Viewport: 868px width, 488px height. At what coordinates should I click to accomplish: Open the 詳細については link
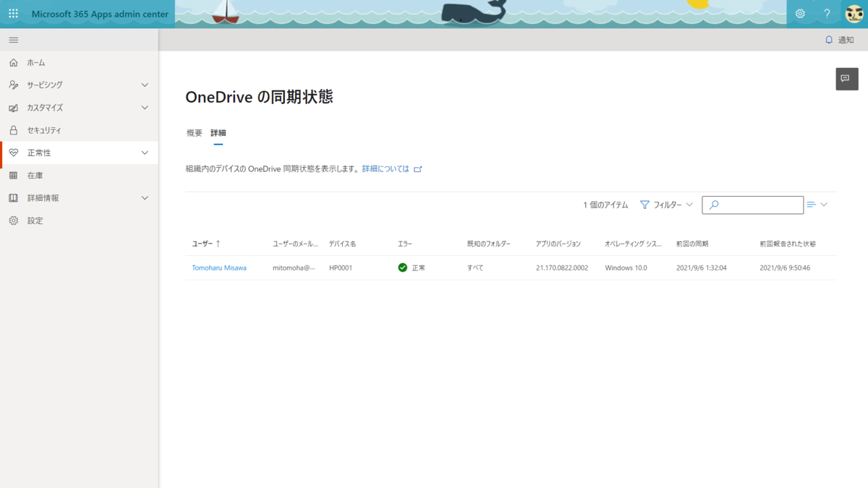(386, 169)
